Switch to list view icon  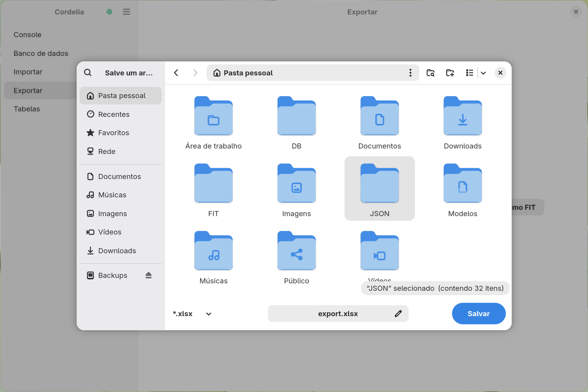[470, 73]
